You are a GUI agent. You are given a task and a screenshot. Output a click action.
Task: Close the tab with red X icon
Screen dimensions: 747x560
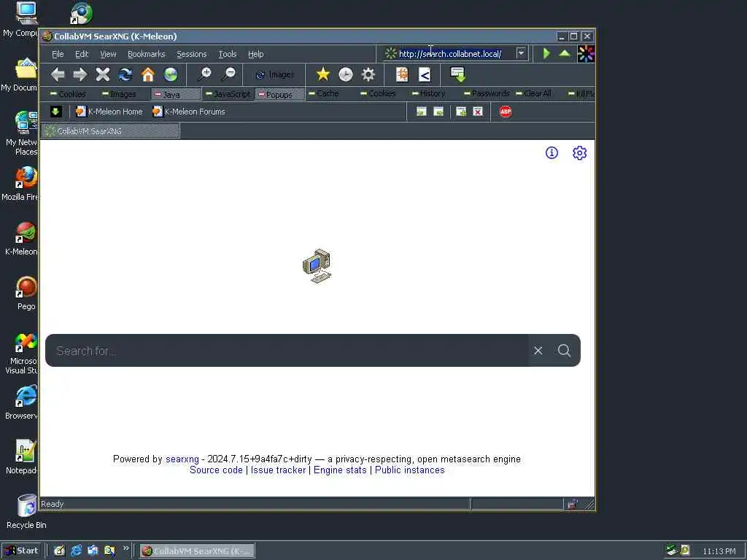click(x=478, y=112)
